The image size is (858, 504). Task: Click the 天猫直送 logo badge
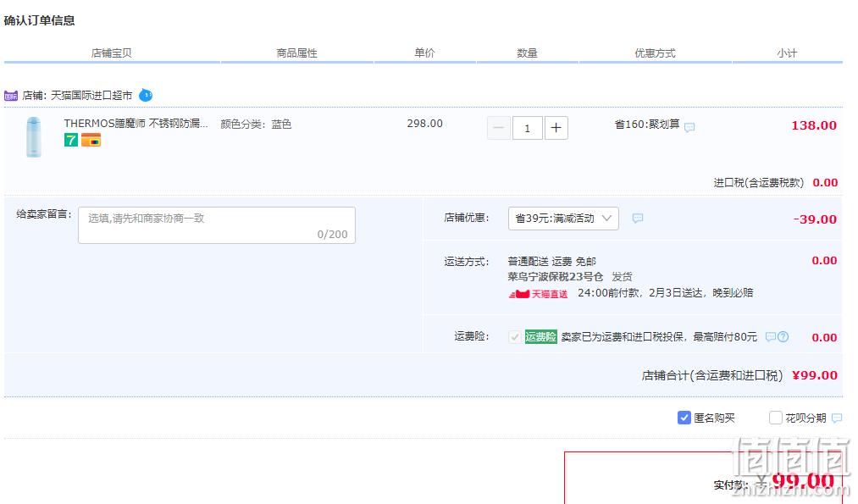pos(538,294)
